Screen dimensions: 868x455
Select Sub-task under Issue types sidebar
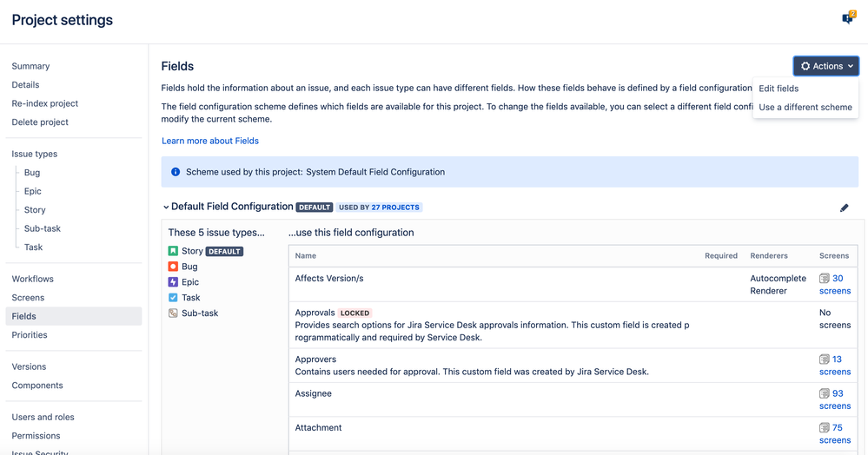click(x=43, y=228)
